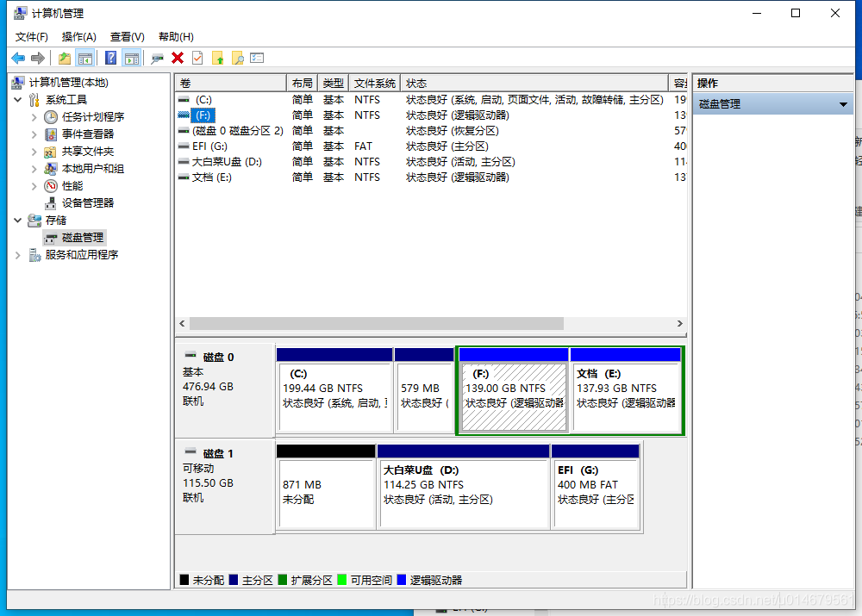
Task: Click the Up one level folder icon
Action: [x=65, y=58]
